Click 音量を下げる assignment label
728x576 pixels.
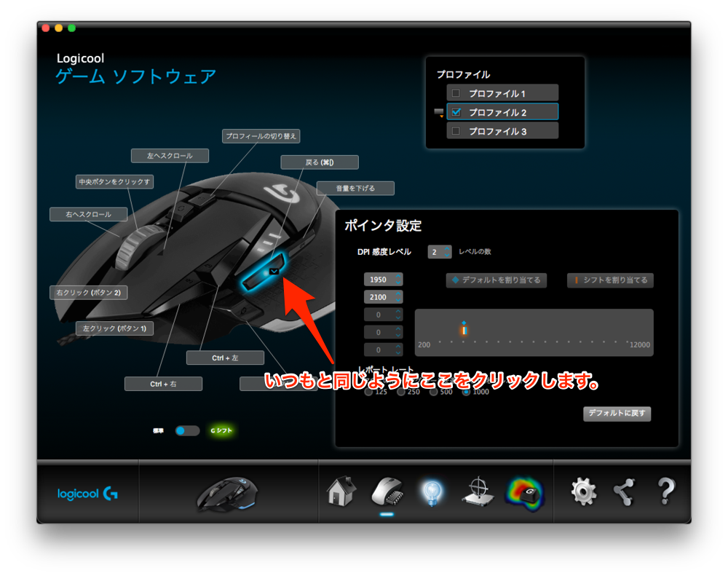pos(355,188)
